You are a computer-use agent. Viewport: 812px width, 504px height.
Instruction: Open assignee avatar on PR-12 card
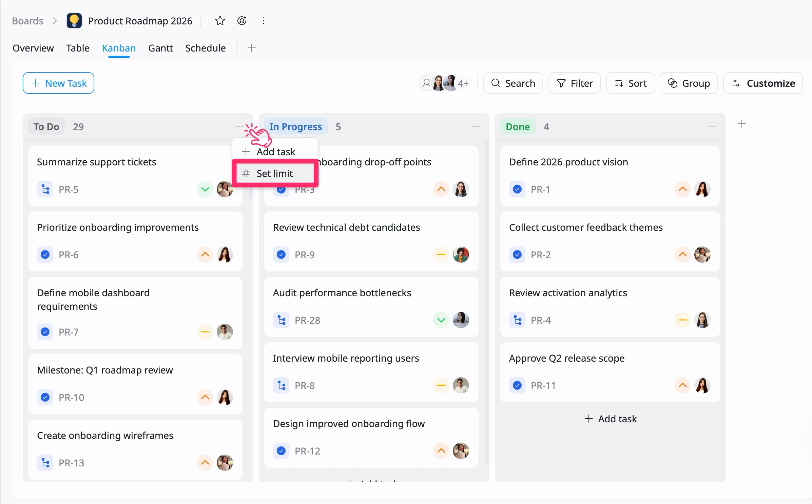point(461,451)
